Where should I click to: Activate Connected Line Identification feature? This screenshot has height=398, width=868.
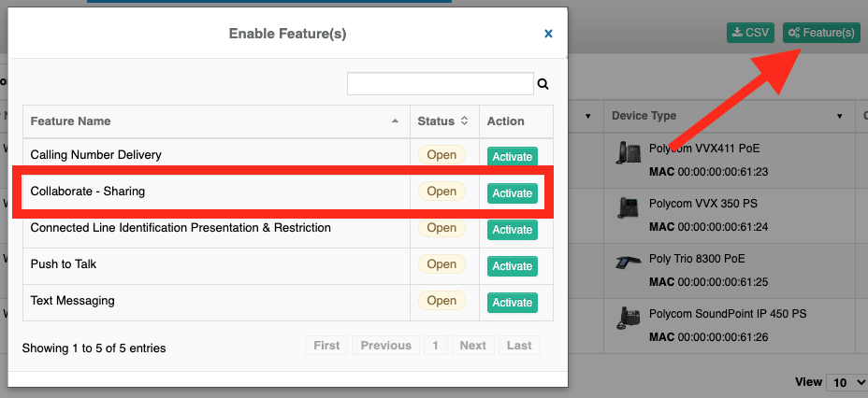click(x=512, y=230)
